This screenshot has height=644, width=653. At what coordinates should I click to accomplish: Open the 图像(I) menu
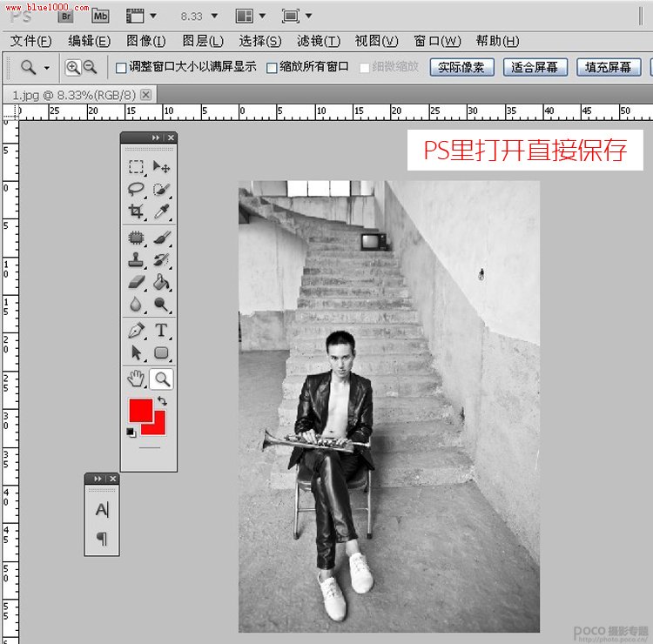(x=145, y=41)
